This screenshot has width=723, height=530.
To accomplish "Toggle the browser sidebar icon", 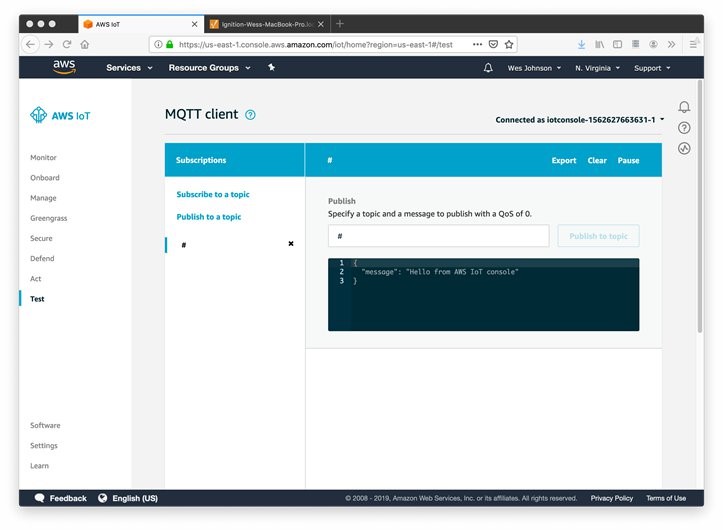I will (617, 44).
